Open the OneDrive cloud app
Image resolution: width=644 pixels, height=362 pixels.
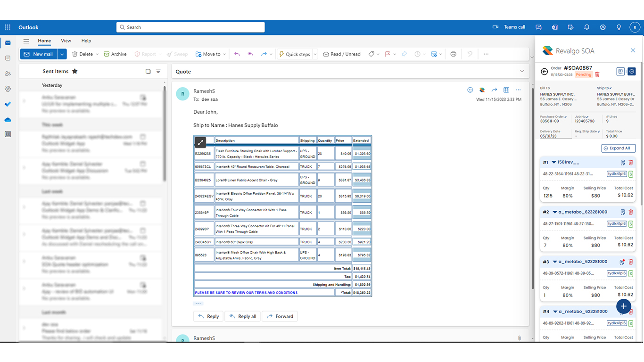click(x=8, y=120)
